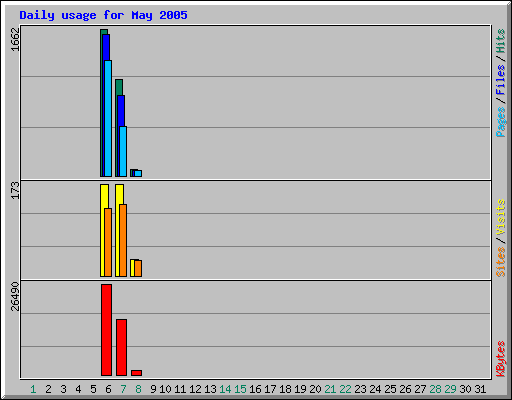Select day 17 on the x-axis

coord(270,389)
